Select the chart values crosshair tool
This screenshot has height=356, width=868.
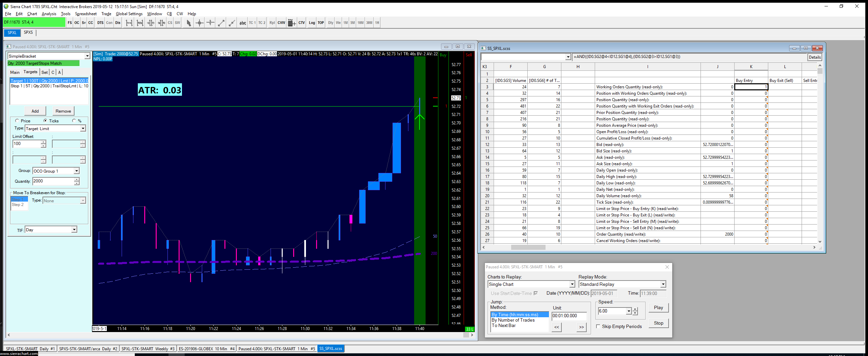click(199, 23)
